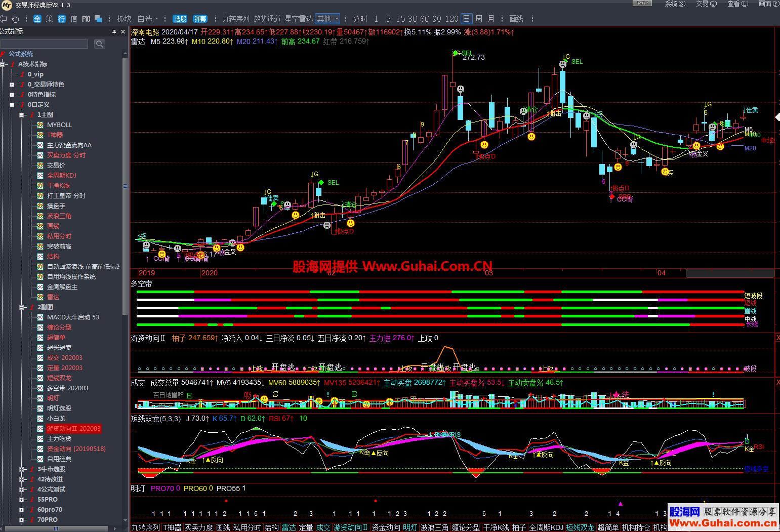Click the blue 行 quotes toolbar icon
The width and height of the screenshot is (780, 532).
(62, 19)
